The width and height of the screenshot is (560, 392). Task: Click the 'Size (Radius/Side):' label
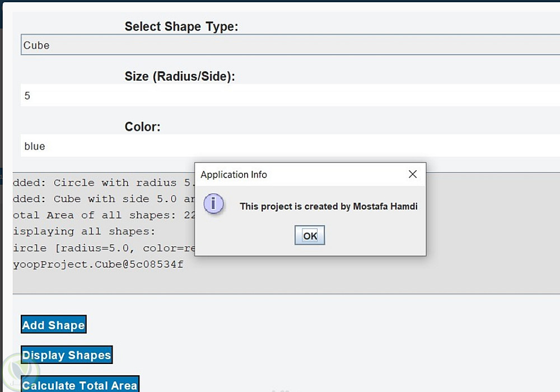click(x=180, y=77)
